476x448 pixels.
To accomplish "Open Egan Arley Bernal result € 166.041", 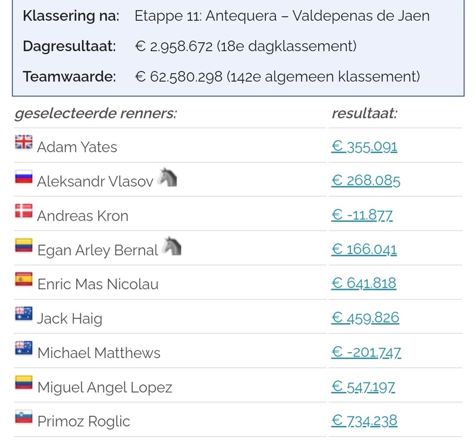I will (x=364, y=249).
